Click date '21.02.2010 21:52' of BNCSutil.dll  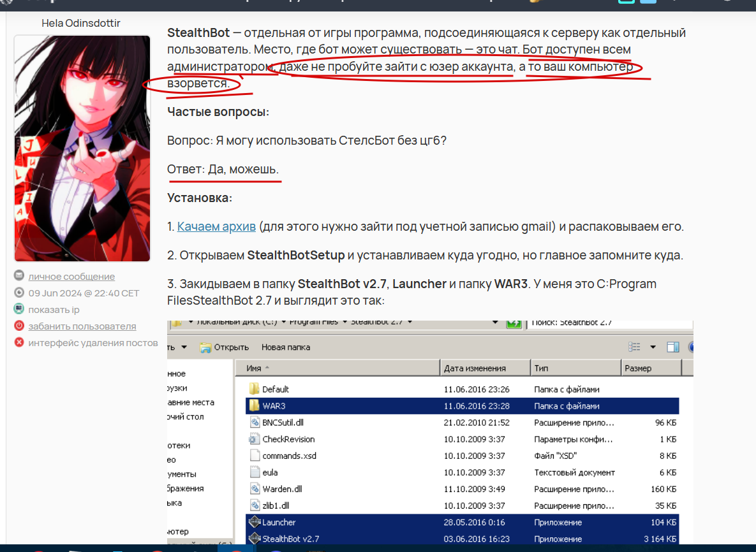click(477, 423)
